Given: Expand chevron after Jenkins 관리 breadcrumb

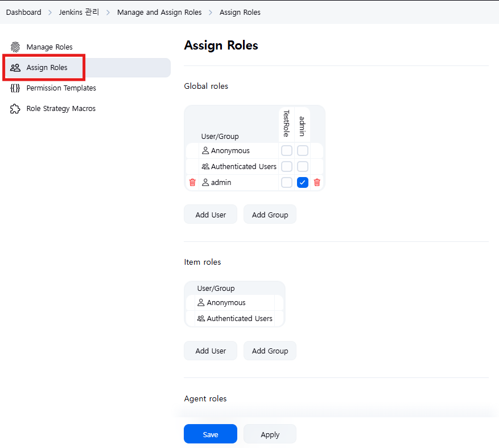Looking at the screenshot, I should pyautogui.click(x=108, y=13).
